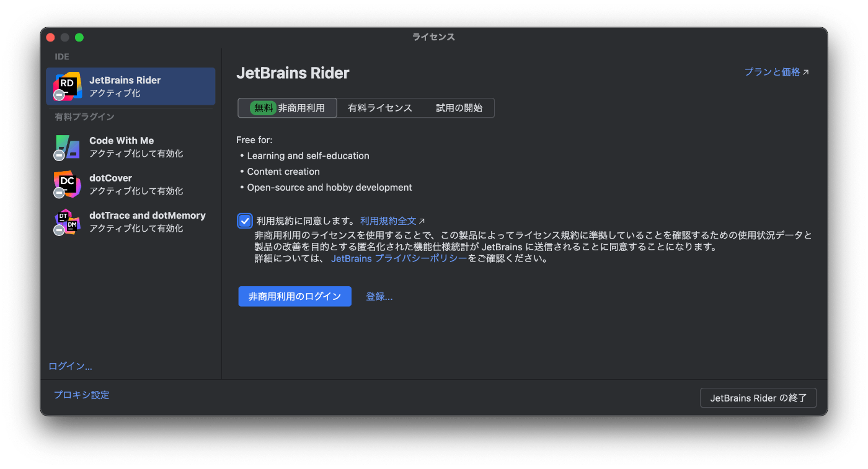
Task: Switch to the 無料 非商用利用 tab
Action: [288, 108]
